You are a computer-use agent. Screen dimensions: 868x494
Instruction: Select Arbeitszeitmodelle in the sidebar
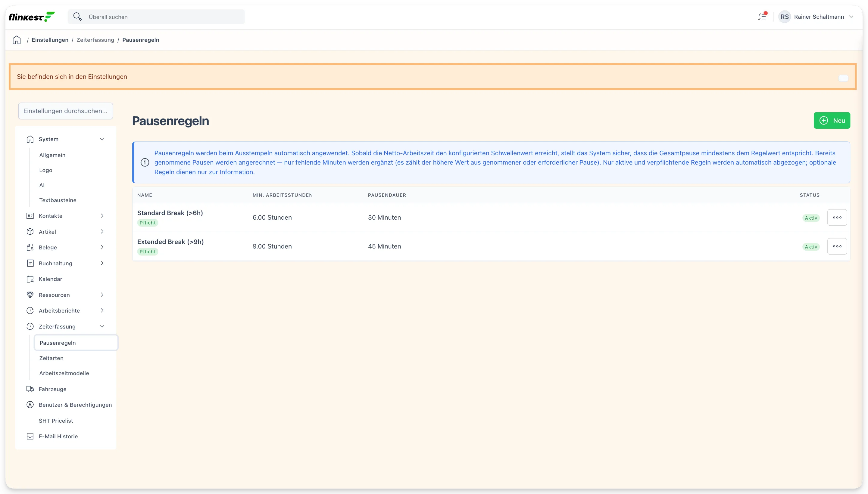pyautogui.click(x=64, y=373)
